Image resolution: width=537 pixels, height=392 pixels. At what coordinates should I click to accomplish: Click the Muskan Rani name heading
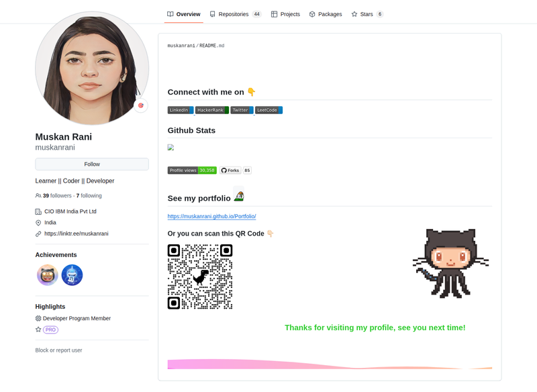coord(64,137)
